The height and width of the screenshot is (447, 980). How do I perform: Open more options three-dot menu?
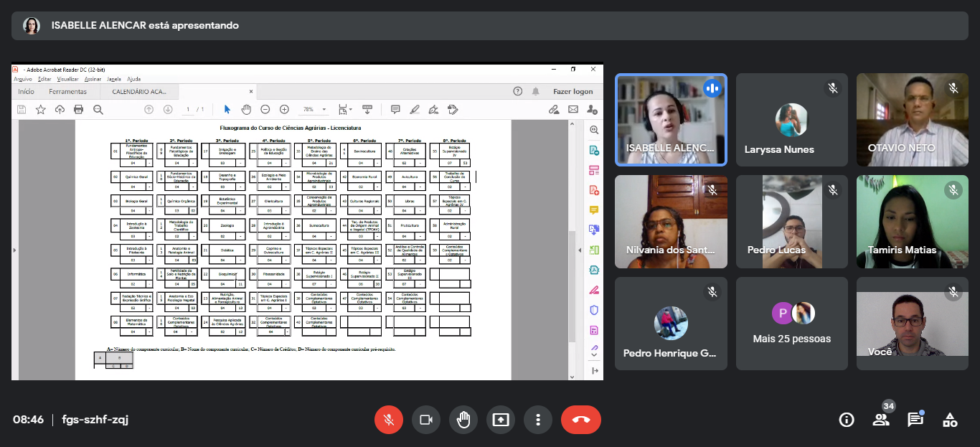pyautogui.click(x=538, y=420)
